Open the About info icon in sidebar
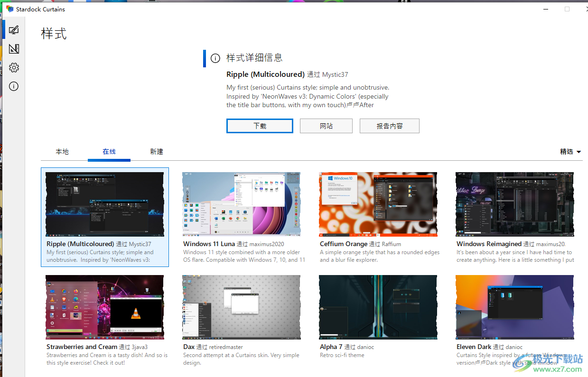Viewport: 588px width, 377px height. (14, 86)
